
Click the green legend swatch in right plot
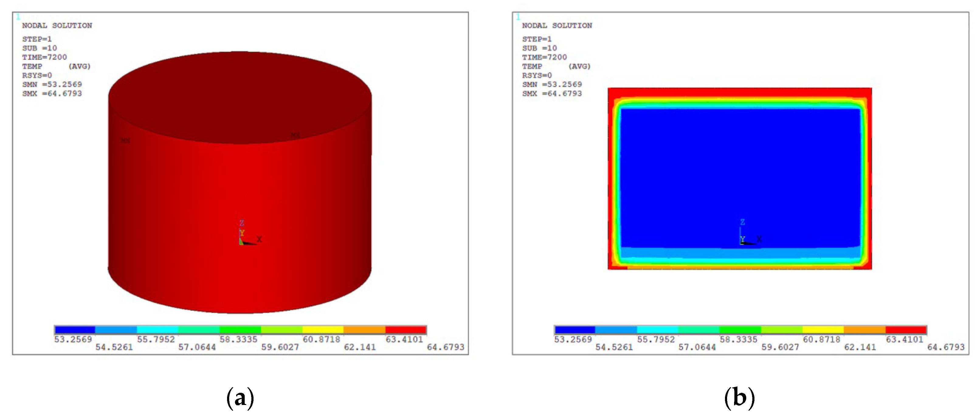pos(740,330)
